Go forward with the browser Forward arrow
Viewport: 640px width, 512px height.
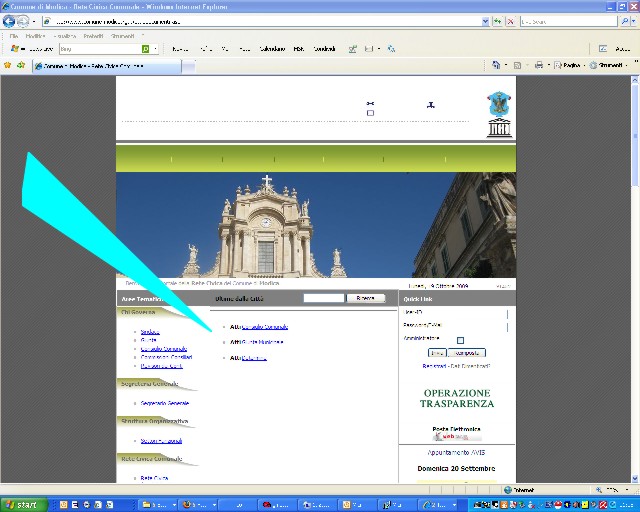point(23,21)
